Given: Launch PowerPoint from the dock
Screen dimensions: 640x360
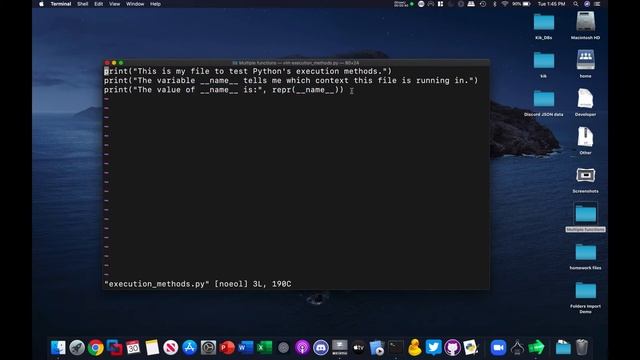Looking at the screenshot, I should pos(227,347).
